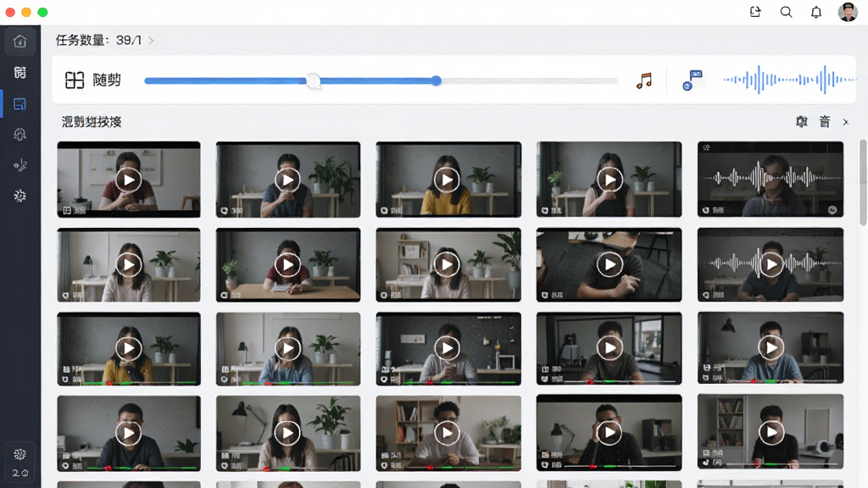The image size is (868, 488).
Task: Click the 2.0 version label in the sidebar
Action: (x=20, y=473)
